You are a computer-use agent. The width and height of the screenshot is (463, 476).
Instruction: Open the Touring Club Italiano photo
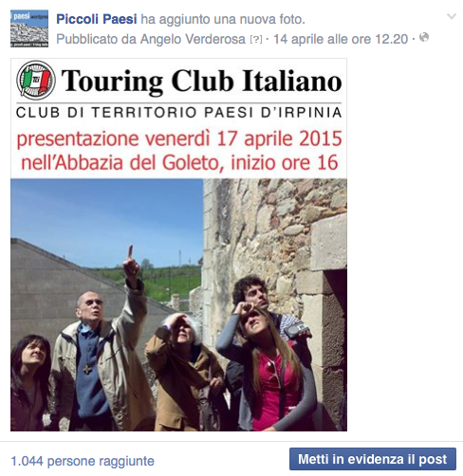pos(178,245)
